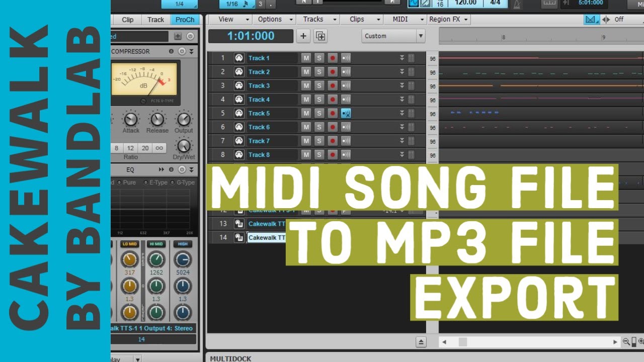Screen dimensions: 644x362
Task: Expand Track 6 controls chevron
Action: (x=402, y=127)
